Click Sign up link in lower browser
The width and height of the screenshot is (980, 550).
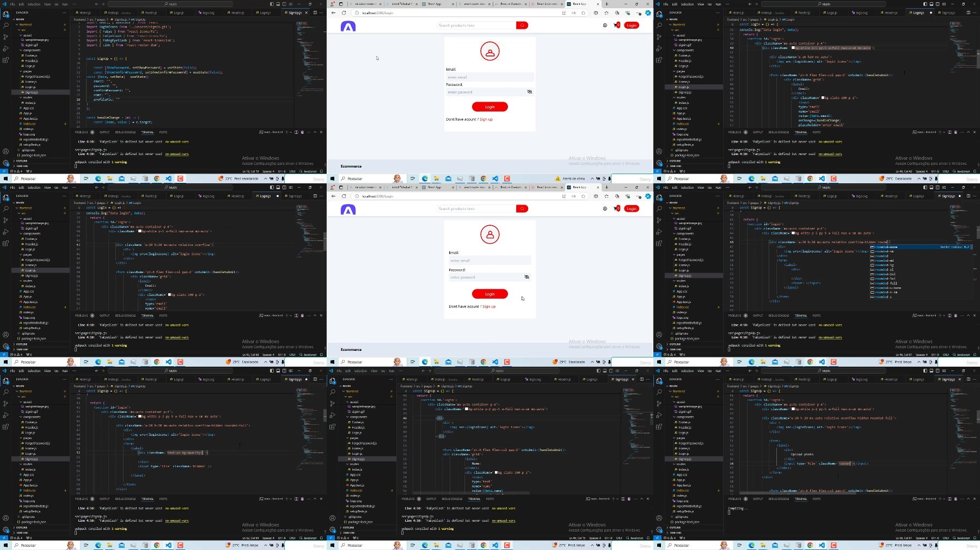pyautogui.click(x=489, y=306)
